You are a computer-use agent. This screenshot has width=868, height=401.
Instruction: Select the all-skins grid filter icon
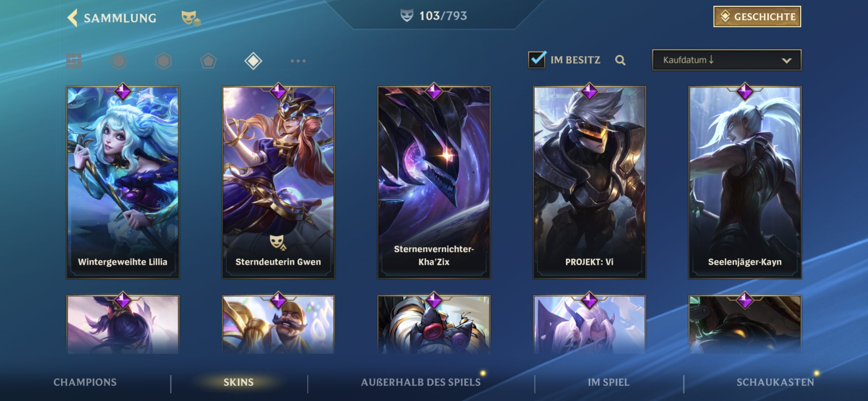(74, 61)
